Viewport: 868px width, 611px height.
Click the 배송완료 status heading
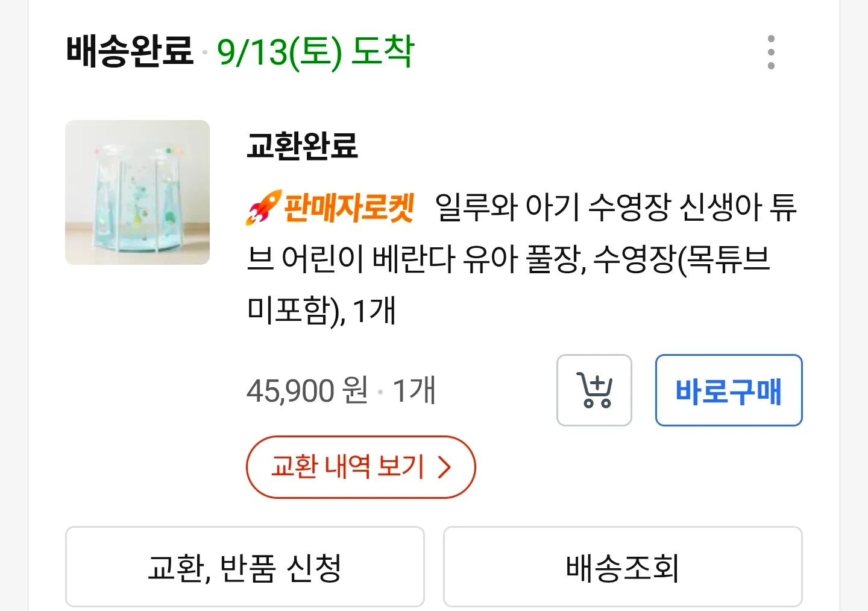130,51
